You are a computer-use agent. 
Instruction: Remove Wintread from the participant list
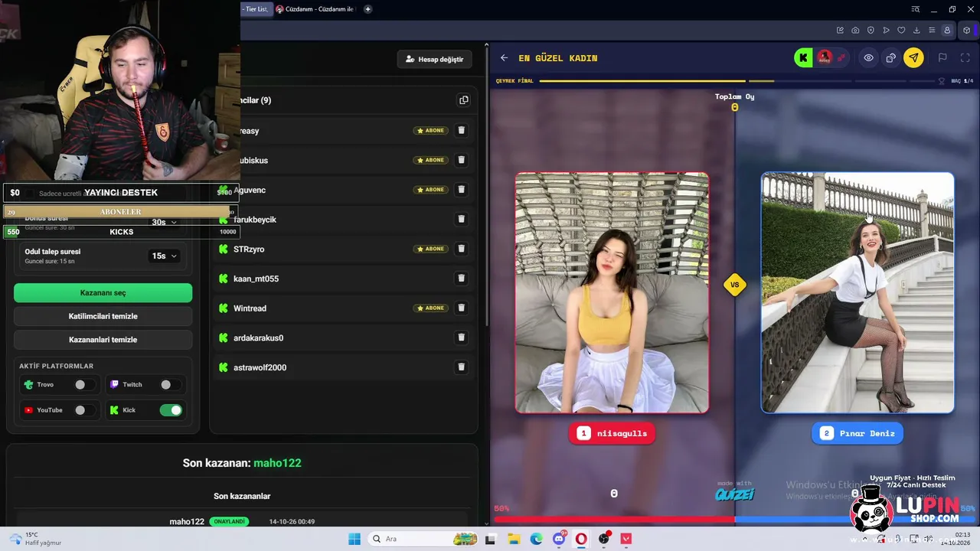point(461,308)
